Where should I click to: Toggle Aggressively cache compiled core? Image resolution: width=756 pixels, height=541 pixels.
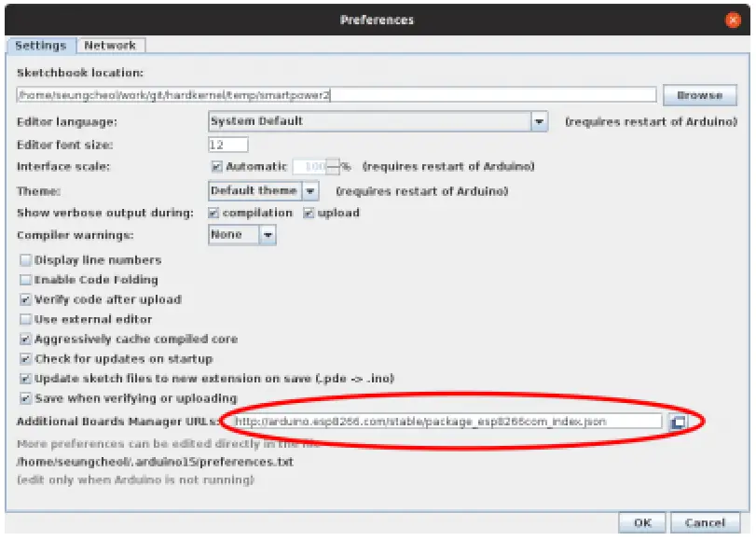point(25,340)
